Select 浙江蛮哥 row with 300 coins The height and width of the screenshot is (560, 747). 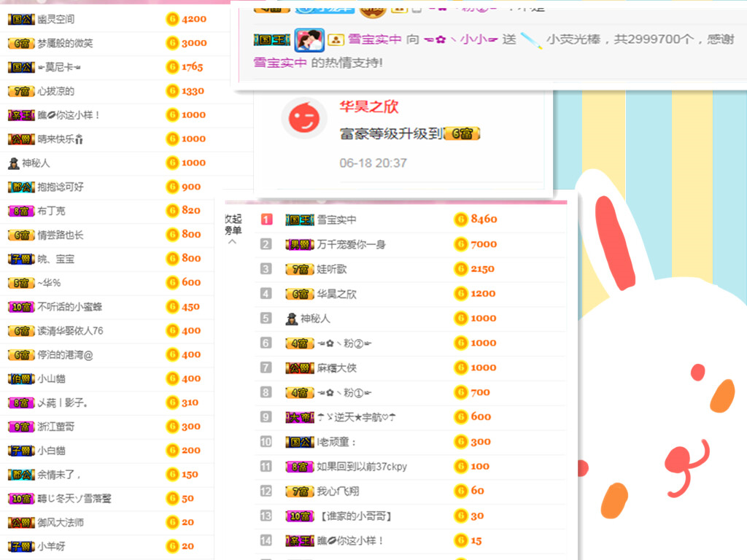click(58, 427)
